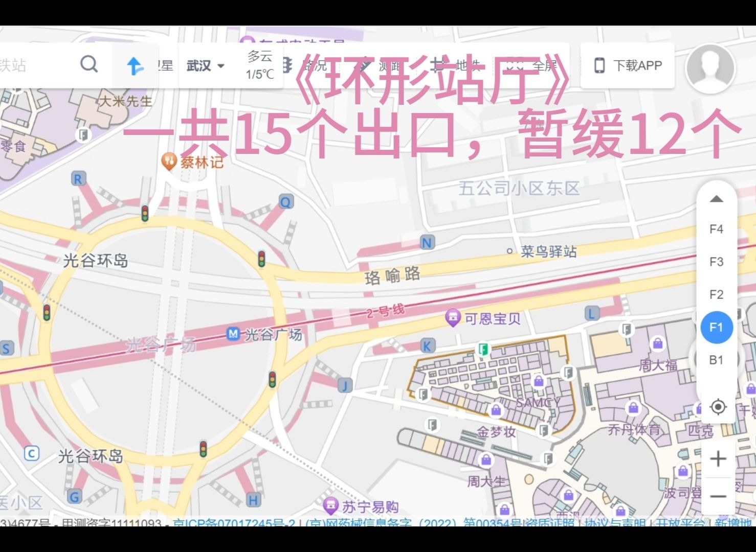Click the 蔡林记 restaurant marker

tap(168, 162)
